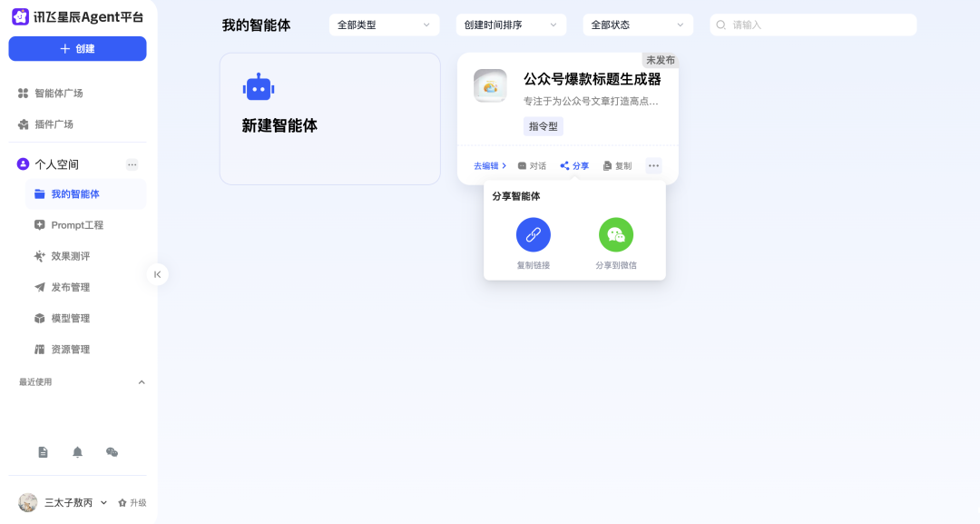Click the 分享到微信 WeChat icon
Screen dimensions: 980x524
(616, 234)
